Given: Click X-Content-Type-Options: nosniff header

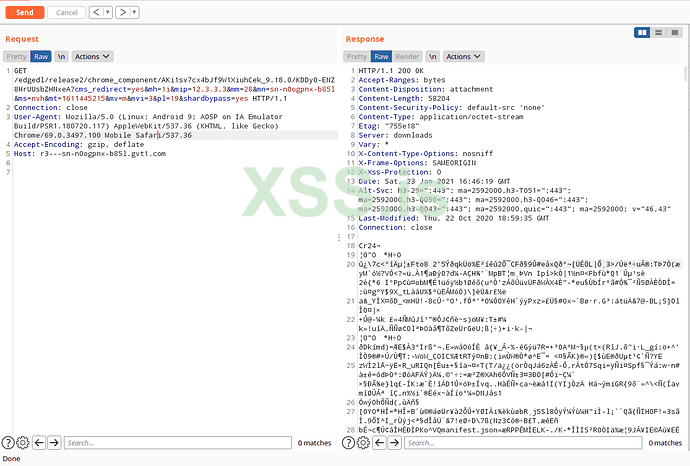Looking at the screenshot, I should 426,154.
